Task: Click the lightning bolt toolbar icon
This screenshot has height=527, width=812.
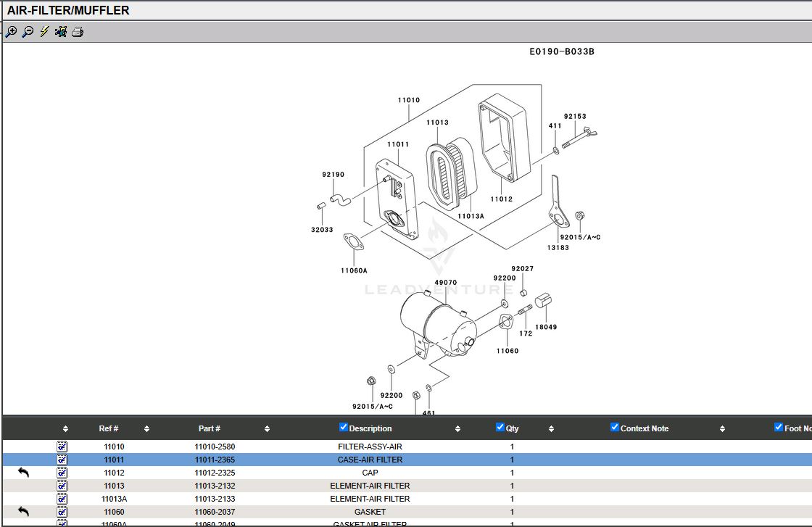Action: tap(44, 32)
